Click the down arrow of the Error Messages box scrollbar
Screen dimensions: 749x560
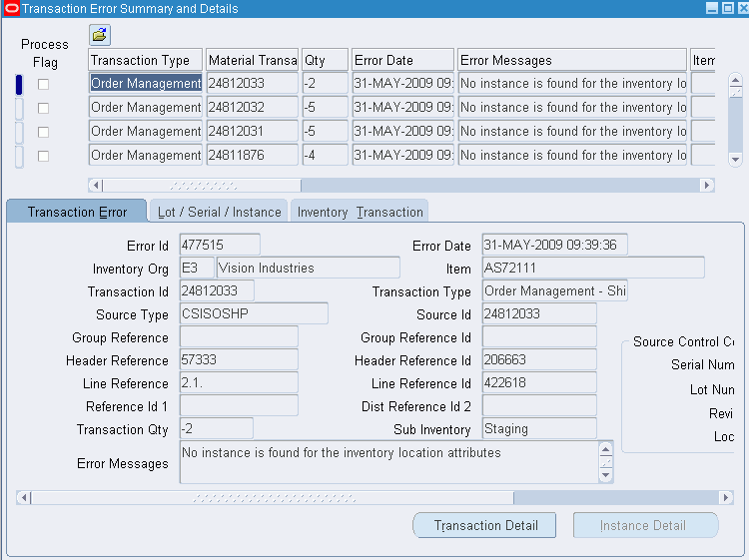pyautogui.click(x=606, y=475)
